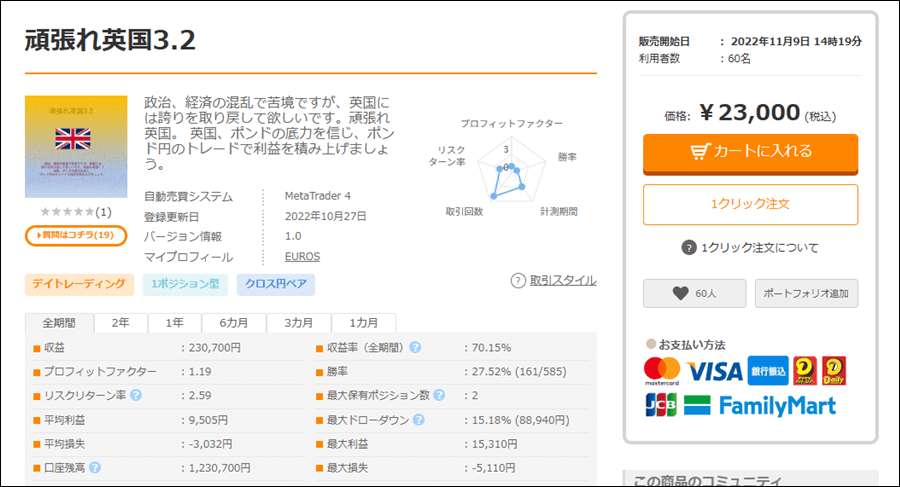Click the help icon beside 取引スタイル

[x=518, y=281]
